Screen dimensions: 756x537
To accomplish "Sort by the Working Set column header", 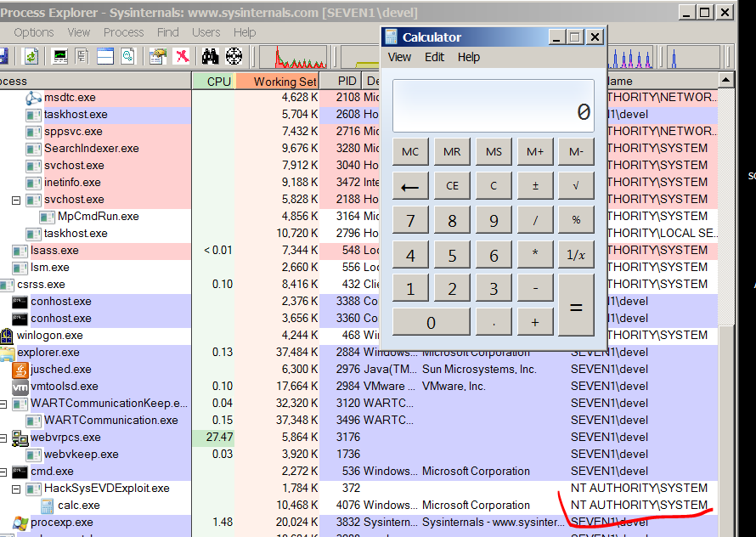I will tap(276, 81).
